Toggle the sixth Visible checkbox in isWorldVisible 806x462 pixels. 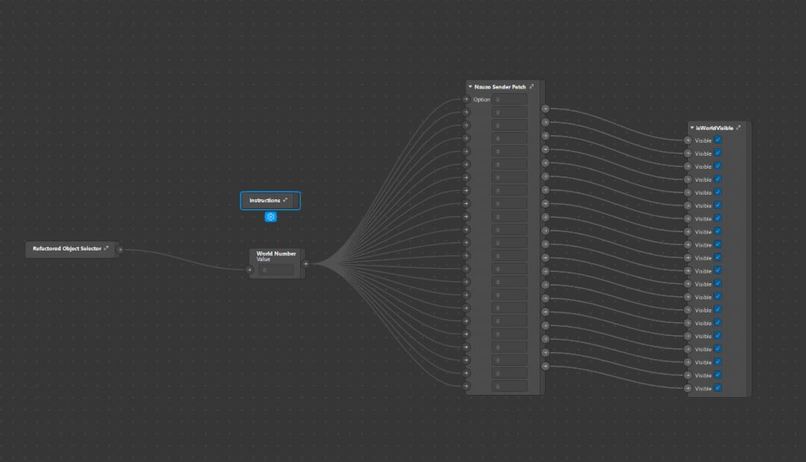(x=718, y=205)
